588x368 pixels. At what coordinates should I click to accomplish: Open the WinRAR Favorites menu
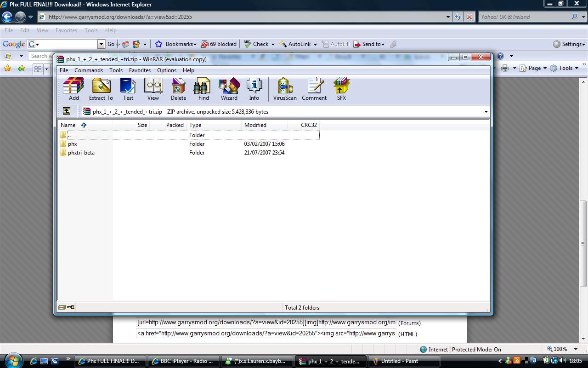(140, 70)
